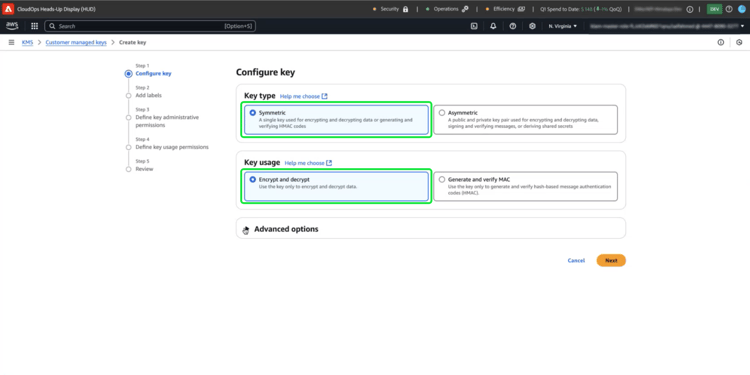
Task: Select Step 1 Configure key
Action: [153, 74]
